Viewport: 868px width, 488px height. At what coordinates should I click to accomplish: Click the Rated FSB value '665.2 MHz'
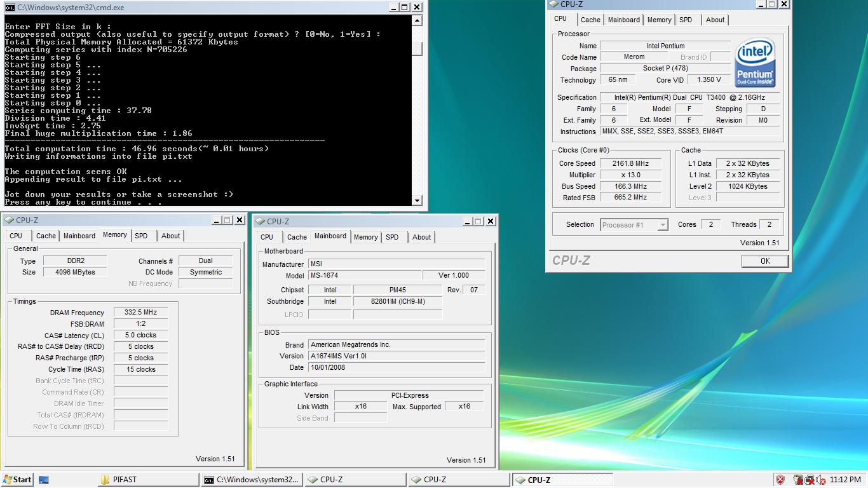coord(630,197)
